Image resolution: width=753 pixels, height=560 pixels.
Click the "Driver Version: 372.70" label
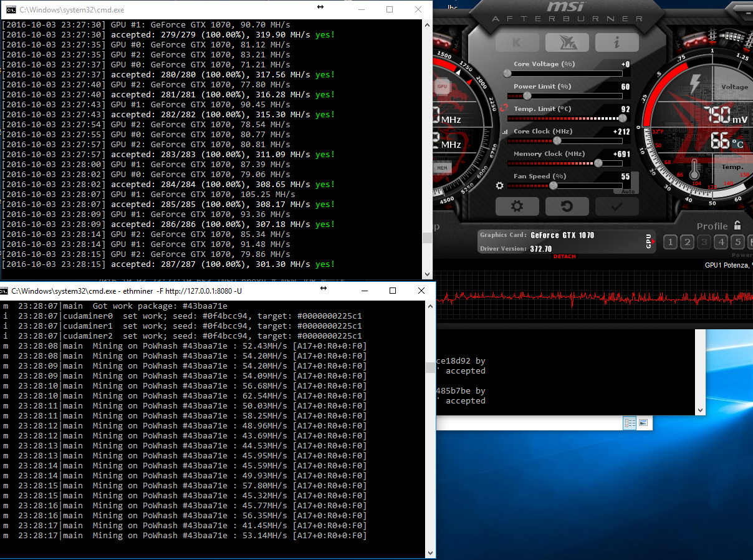click(x=516, y=249)
